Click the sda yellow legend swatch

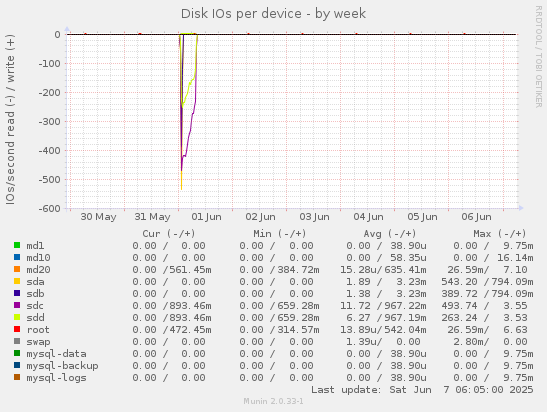(17, 281)
